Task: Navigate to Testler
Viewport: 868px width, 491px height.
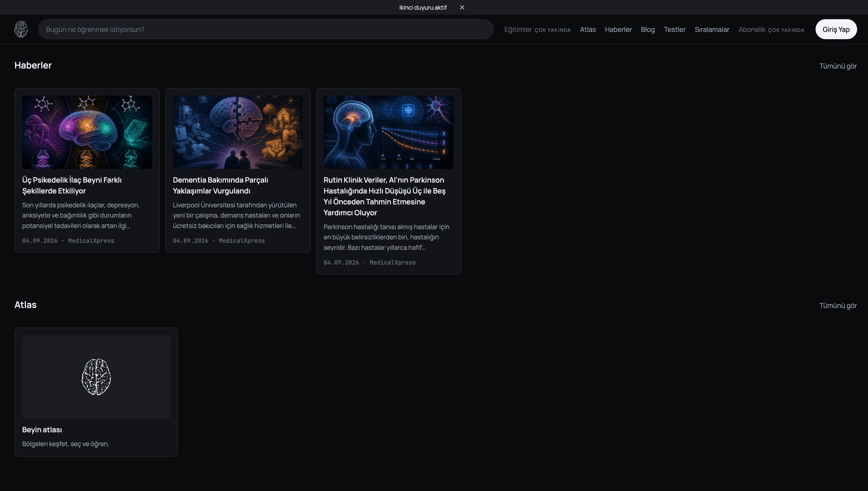Action: 675,29
